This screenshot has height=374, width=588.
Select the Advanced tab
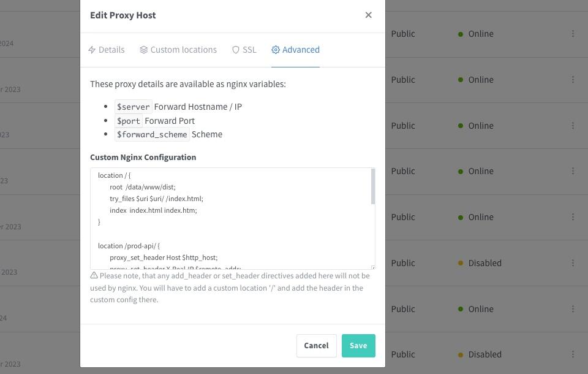pyautogui.click(x=295, y=50)
